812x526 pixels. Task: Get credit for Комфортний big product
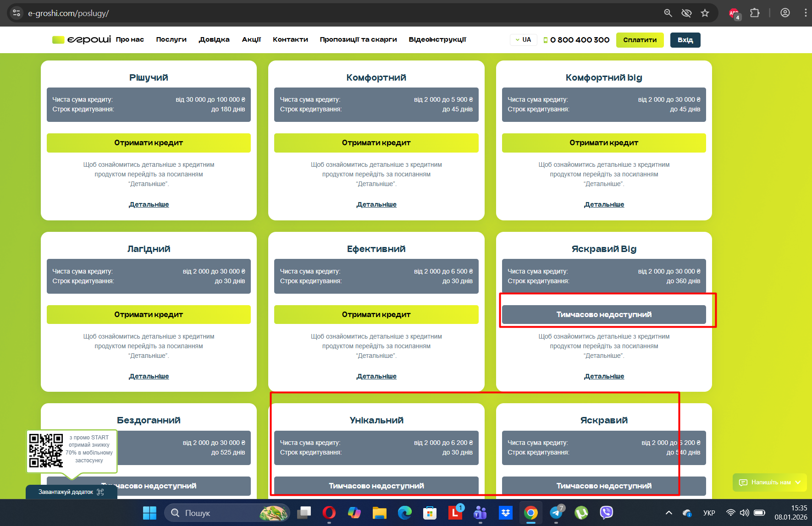(x=604, y=143)
